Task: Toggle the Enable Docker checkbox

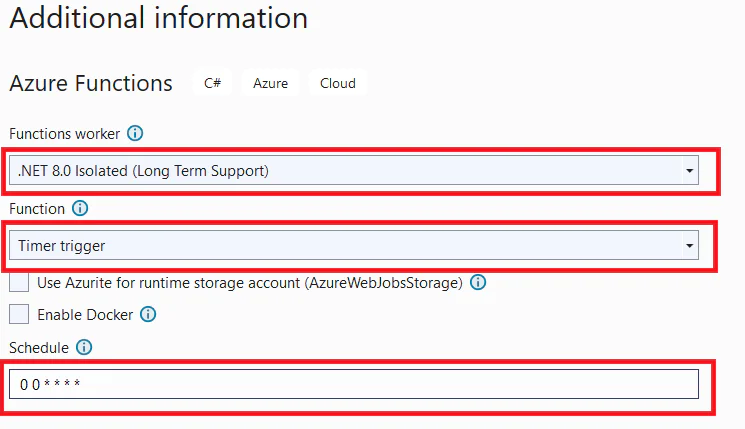Action: 19,314
